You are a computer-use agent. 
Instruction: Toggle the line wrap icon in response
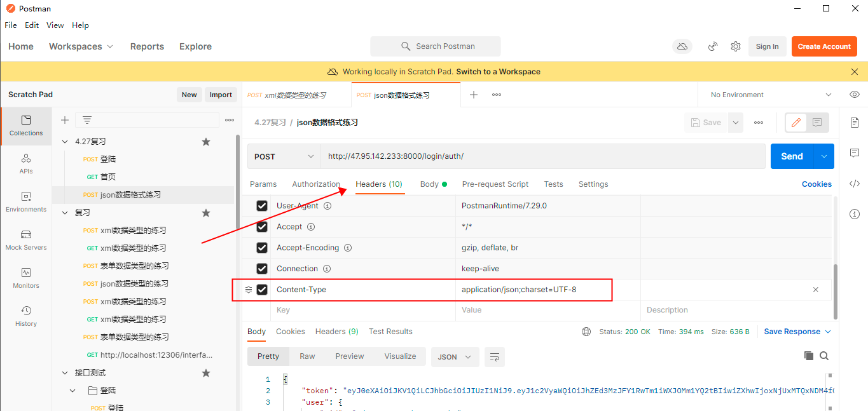(x=495, y=356)
